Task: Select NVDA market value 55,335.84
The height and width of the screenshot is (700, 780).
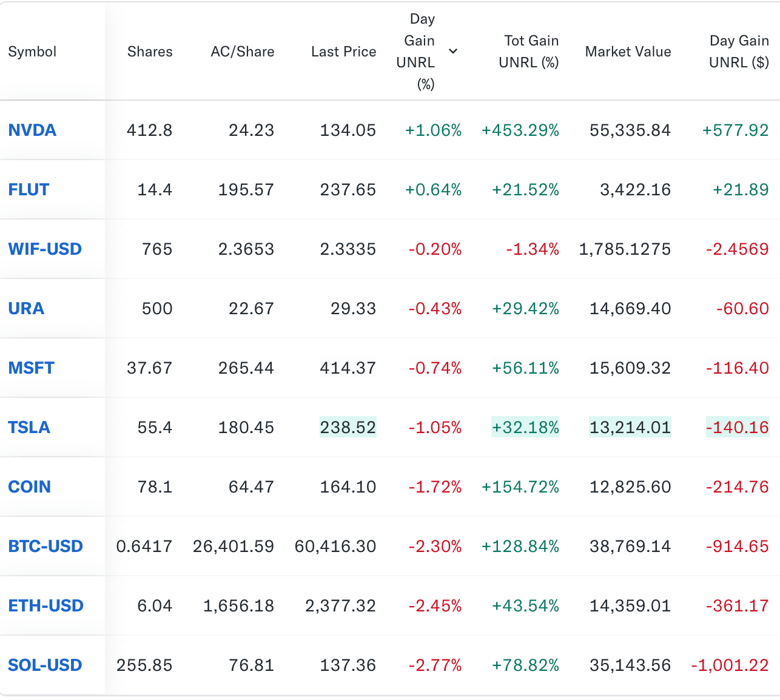Action: point(630,130)
